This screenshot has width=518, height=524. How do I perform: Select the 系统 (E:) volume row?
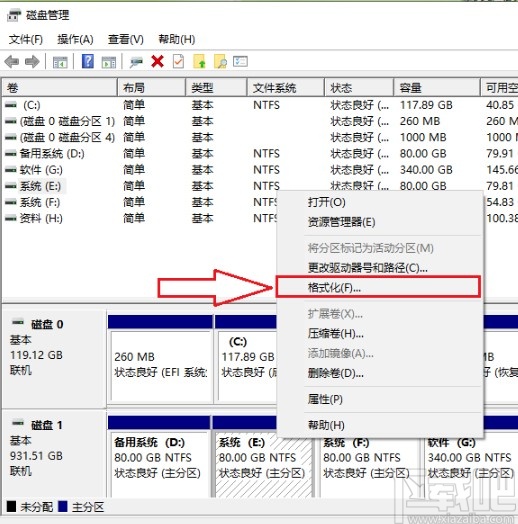point(260,186)
